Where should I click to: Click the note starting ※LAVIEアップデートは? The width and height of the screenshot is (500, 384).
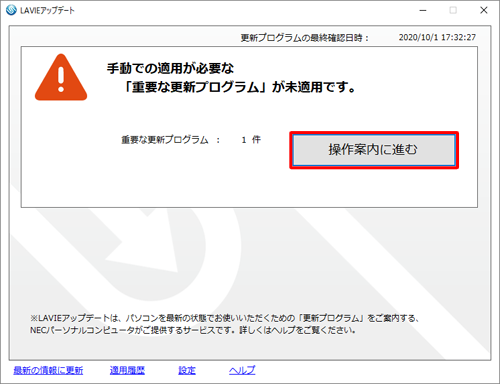pos(225,318)
